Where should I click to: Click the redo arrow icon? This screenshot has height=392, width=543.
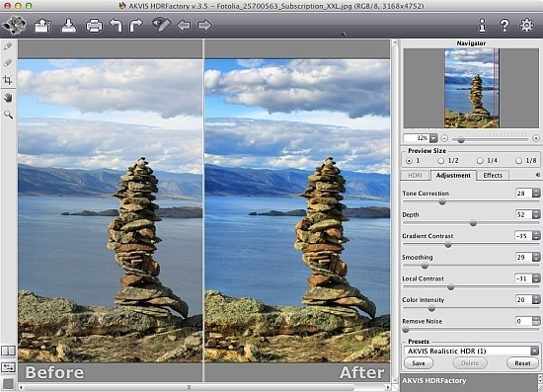[136, 26]
